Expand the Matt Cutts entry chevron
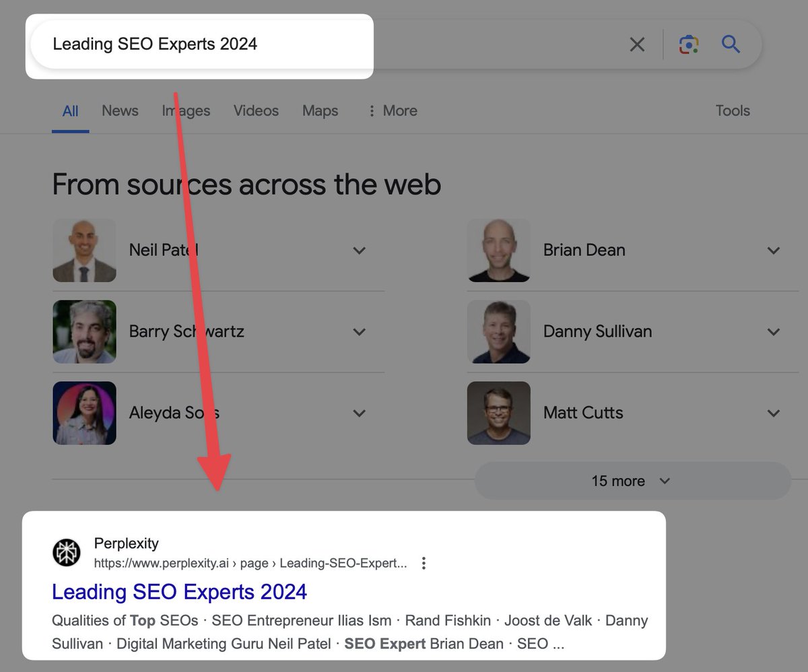 pyautogui.click(x=774, y=413)
